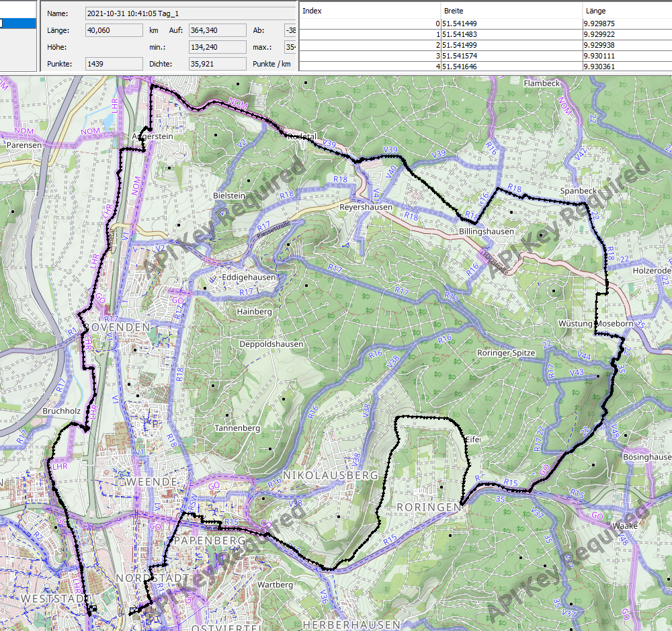
Task: Select the Länge field showing 40,060
Action: point(114,30)
